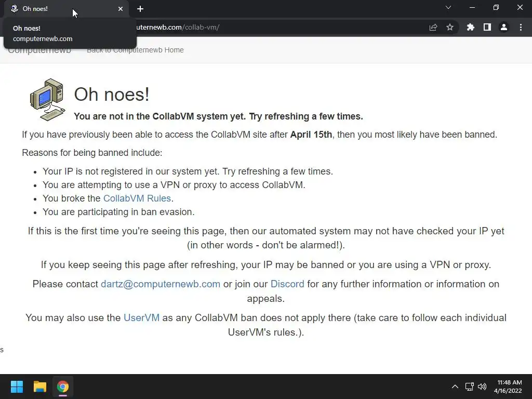The image size is (532, 399).
Task: Click the share page icon in address bar
Action: (x=433, y=27)
